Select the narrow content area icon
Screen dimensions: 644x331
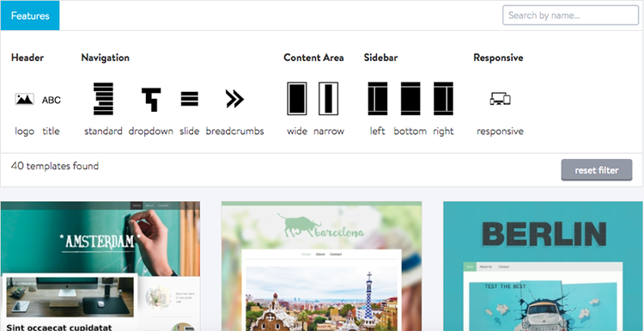pos(329,99)
